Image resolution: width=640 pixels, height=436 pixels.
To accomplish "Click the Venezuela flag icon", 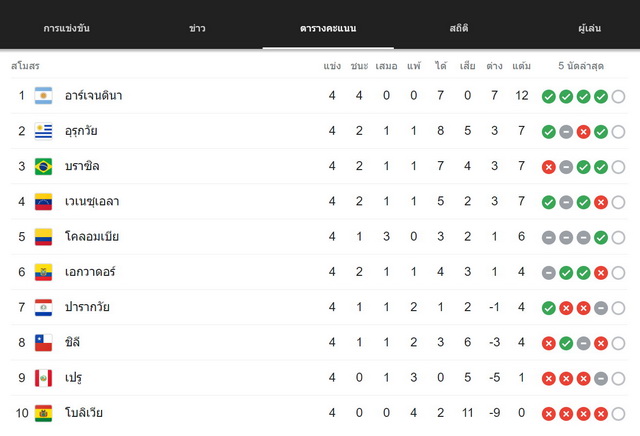I will click(x=43, y=202).
